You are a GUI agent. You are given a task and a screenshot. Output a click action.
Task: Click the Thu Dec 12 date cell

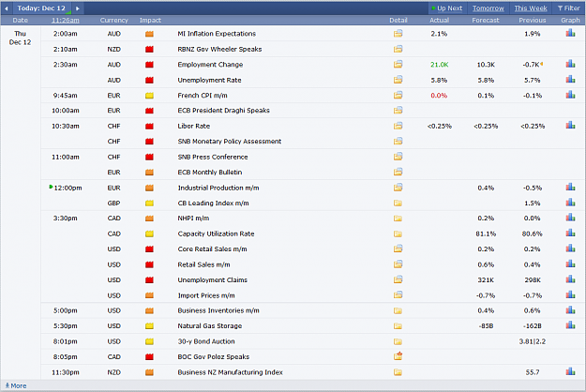[21, 38]
